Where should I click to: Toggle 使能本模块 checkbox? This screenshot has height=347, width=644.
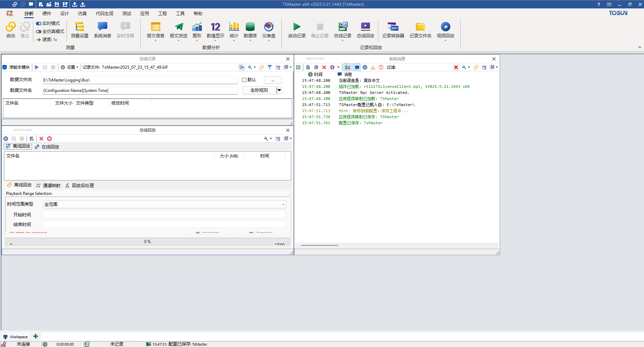[x=5, y=67]
